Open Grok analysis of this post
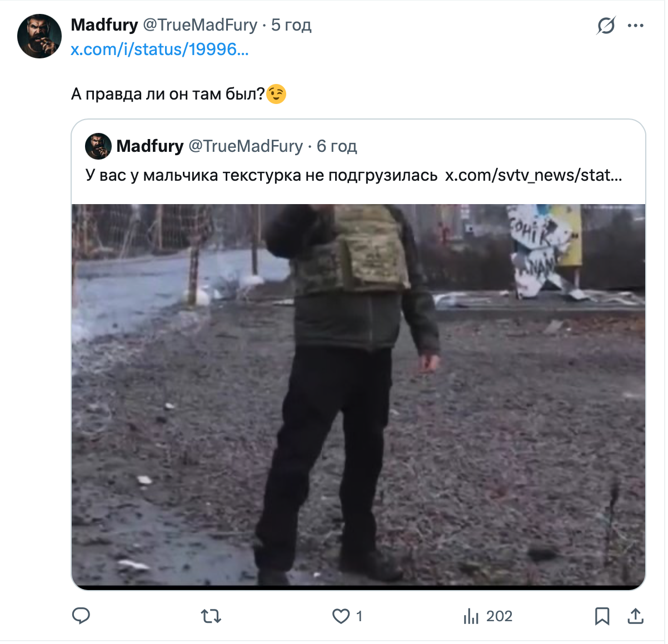Viewport: 668px width, 644px height. [x=605, y=25]
